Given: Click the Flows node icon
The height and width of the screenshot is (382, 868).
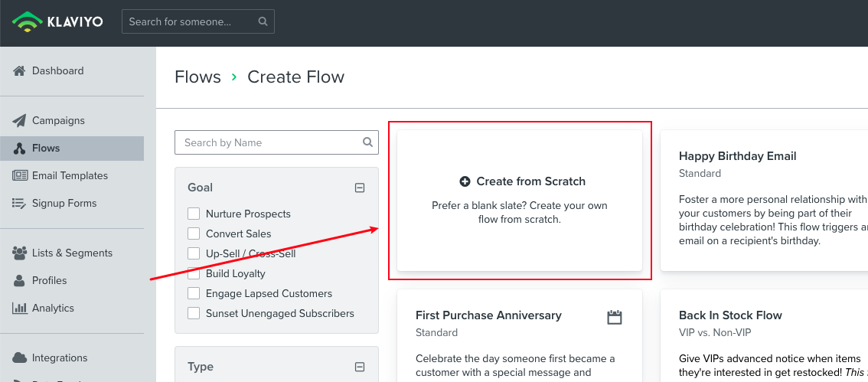Looking at the screenshot, I should click(x=19, y=149).
